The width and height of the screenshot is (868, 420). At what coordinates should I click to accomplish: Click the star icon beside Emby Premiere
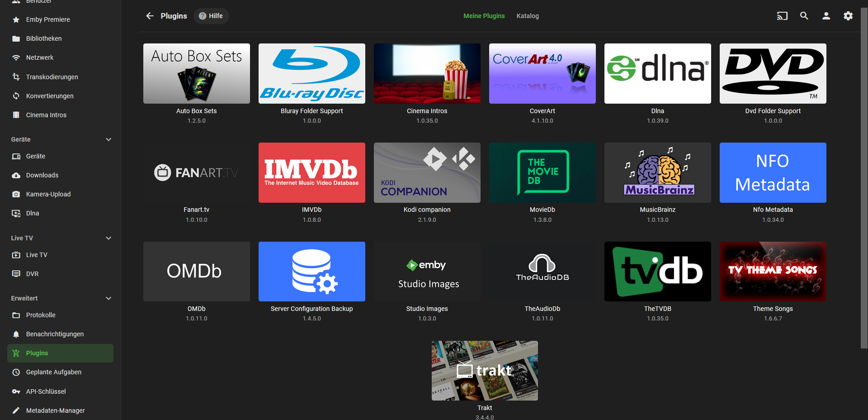click(x=16, y=19)
